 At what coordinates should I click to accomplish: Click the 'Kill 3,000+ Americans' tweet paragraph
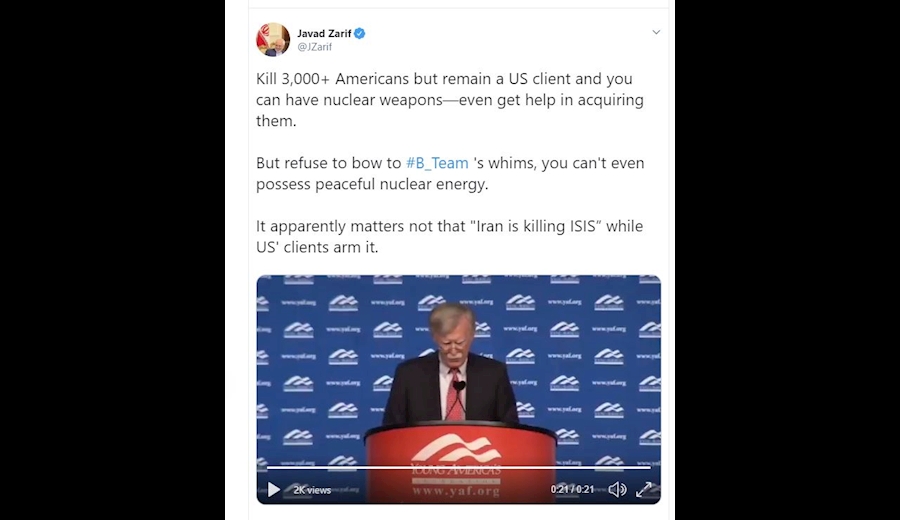click(449, 100)
